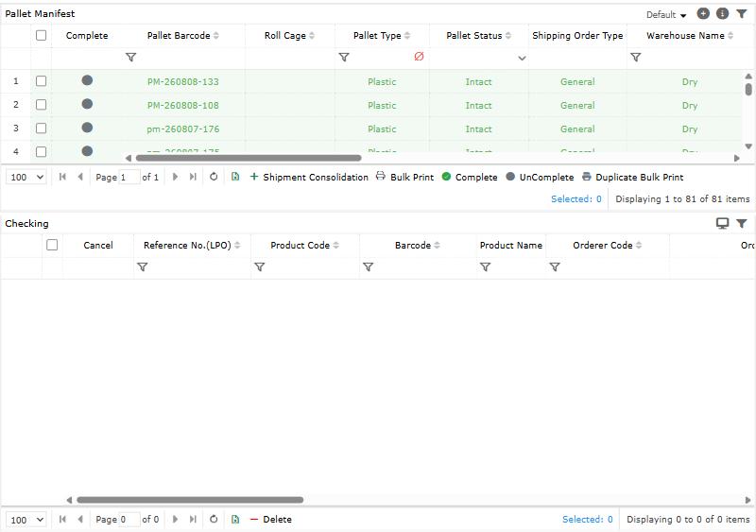This screenshot has height=532, width=756.
Task: Open the Warehouse Name column filter icon
Action: [636, 58]
